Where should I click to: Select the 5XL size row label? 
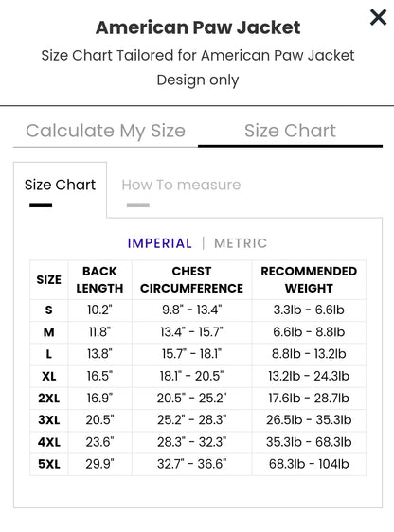coord(49,464)
